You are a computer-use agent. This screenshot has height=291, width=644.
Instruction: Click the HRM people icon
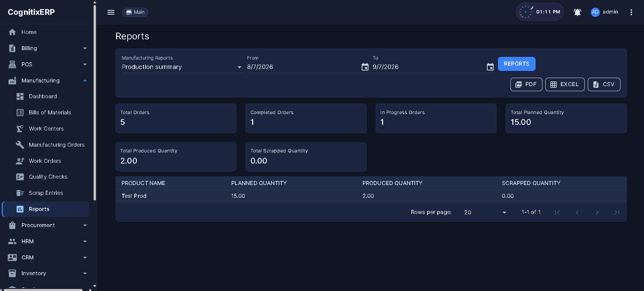pyautogui.click(x=12, y=241)
